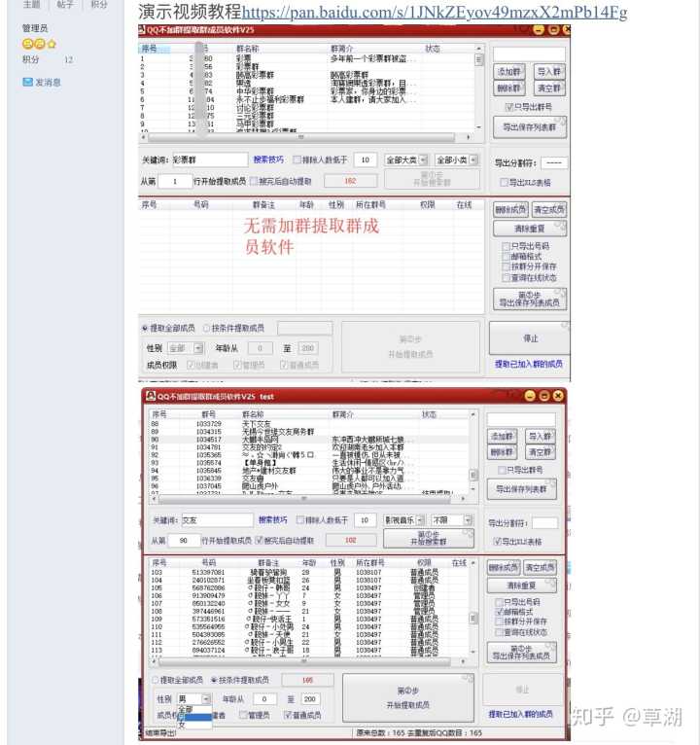Click 删除群 in the upper window
This screenshot has width=700, height=745.
click(509, 88)
